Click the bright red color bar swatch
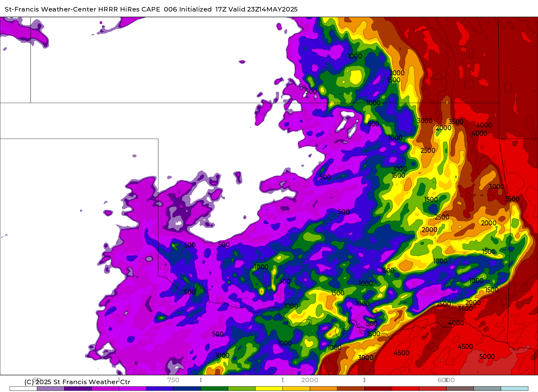This screenshot has width=538, height=392. [x=405, y=389]
